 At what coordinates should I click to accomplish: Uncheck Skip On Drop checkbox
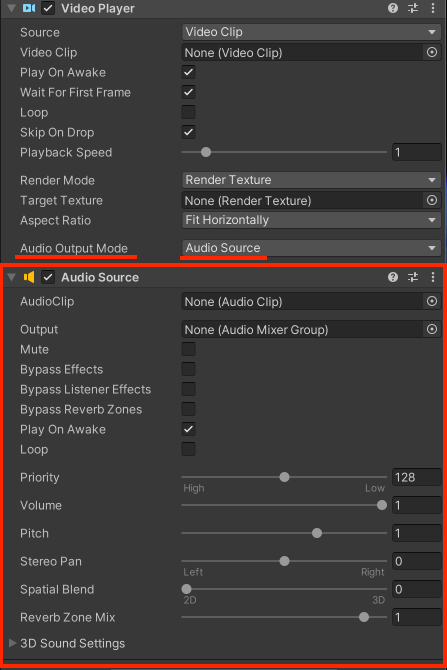coord(188,132)
